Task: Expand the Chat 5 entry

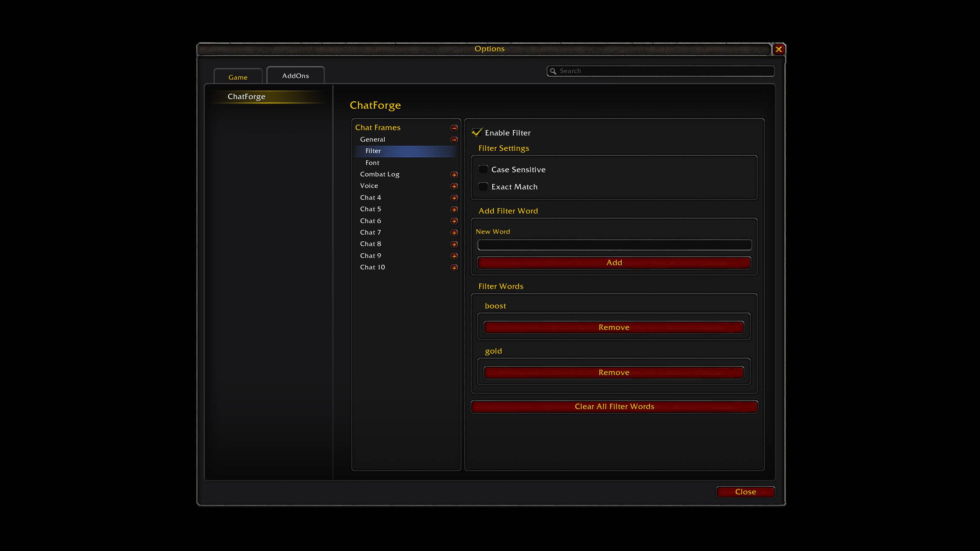Action: coord(454,210)
